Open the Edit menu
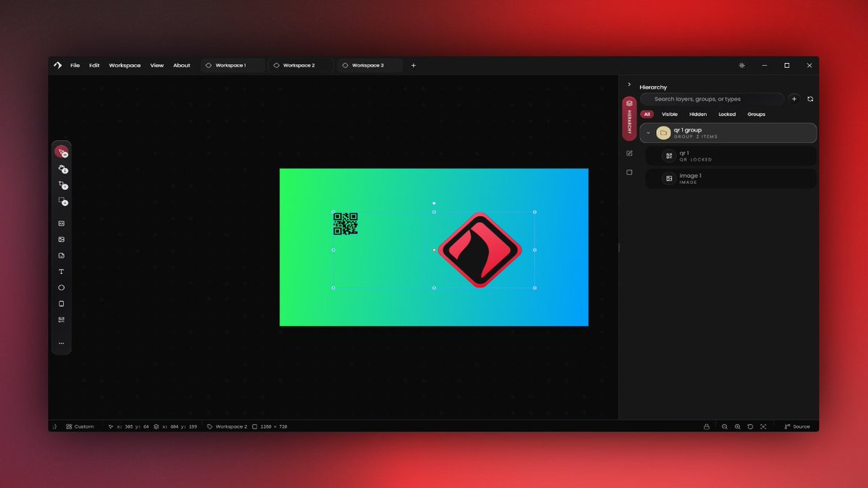 (x=95, y=65)
